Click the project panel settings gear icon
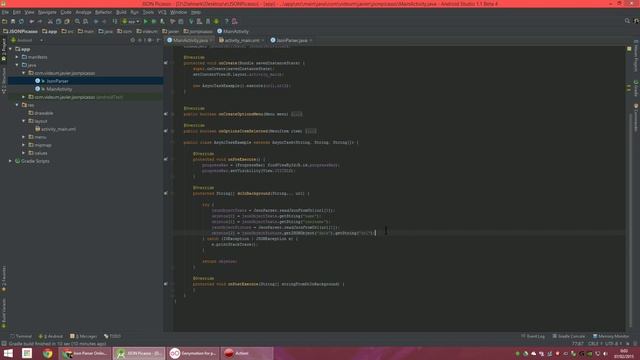 (x=149, y=40)
